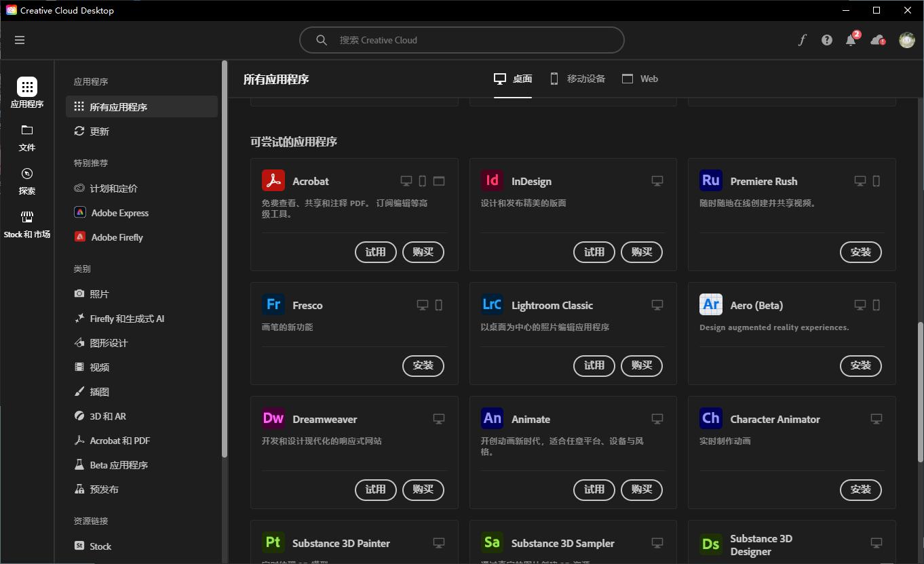Viewport: 924px width, 564px height.
Task: Select 所有应用程序 in sidebar
Action: [142, 106]
